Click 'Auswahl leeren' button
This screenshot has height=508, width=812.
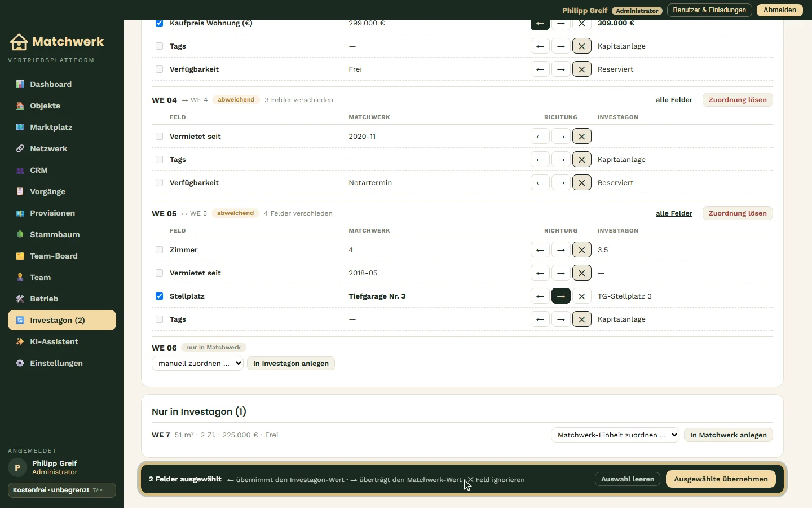pyautogui.click(x=628, y=479)
